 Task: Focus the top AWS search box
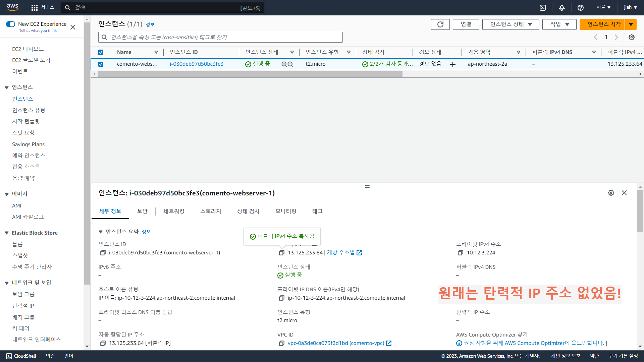(x=162, y=7)
